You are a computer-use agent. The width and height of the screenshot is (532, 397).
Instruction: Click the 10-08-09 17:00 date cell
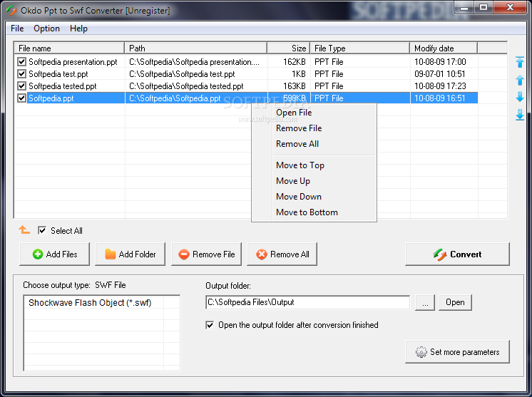coord(441,62)
